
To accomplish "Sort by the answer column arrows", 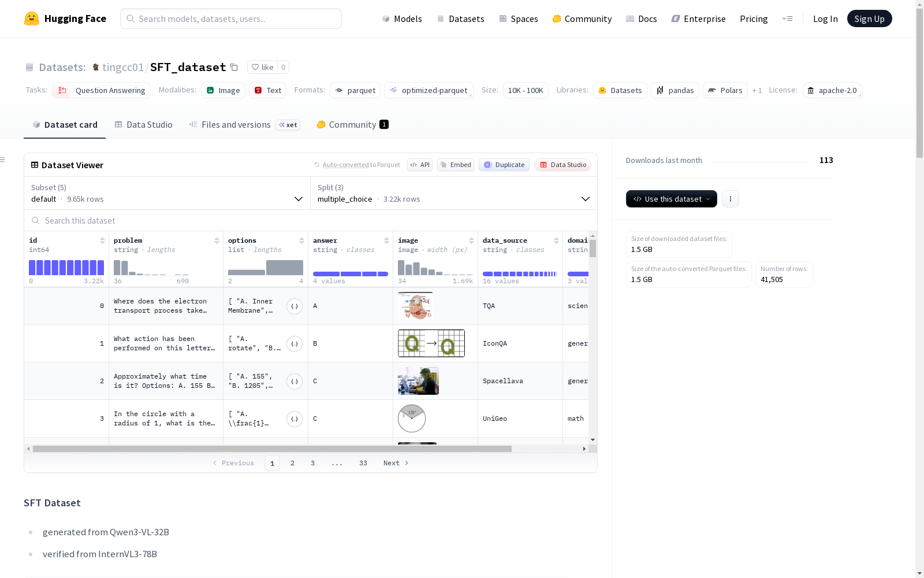I will tap(386, 240).
